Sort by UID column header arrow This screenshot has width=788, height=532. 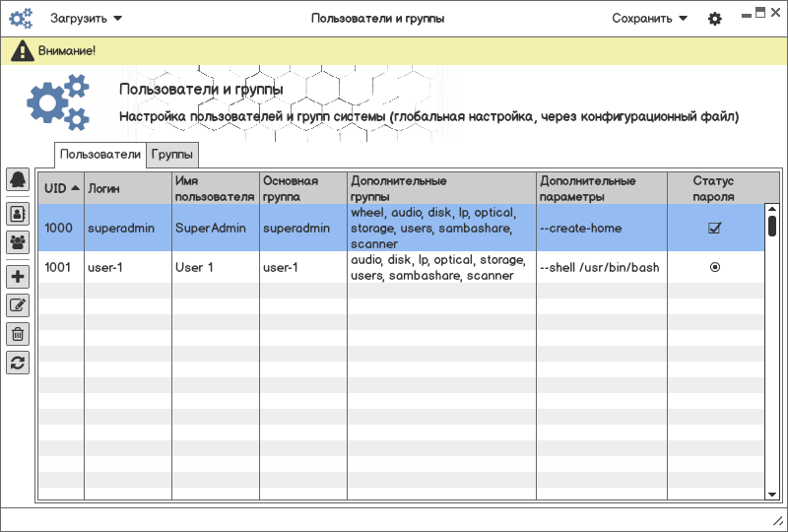(76, 188)
